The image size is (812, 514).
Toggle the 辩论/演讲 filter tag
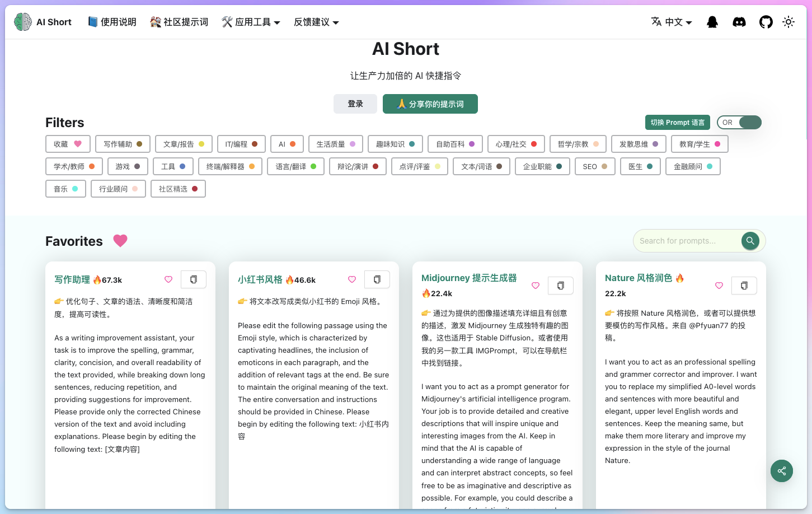(358, 166)
